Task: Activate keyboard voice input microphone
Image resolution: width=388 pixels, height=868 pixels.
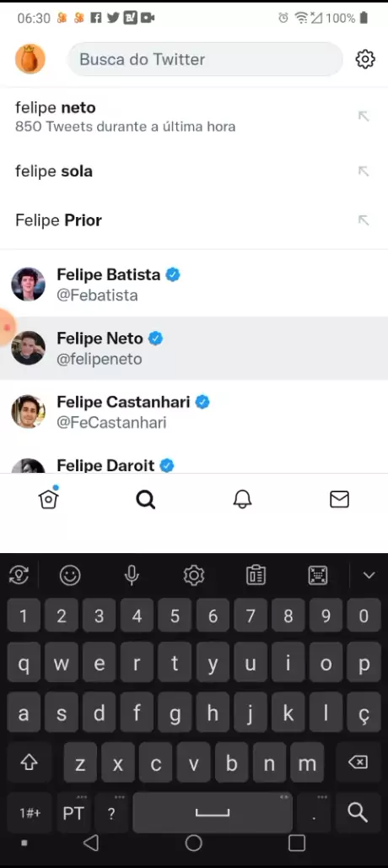Action: coord(132,576)
